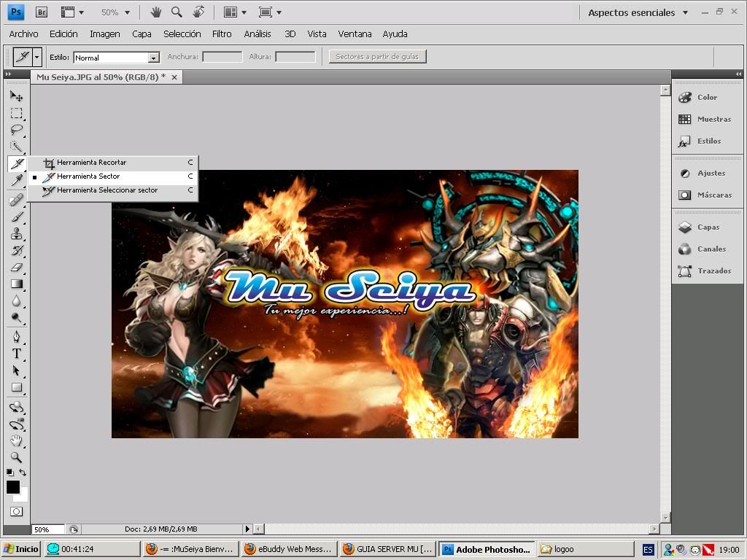Screen dimensions: 747x560
Task: Select the Lasso tool
Action: tap(16, 130)
